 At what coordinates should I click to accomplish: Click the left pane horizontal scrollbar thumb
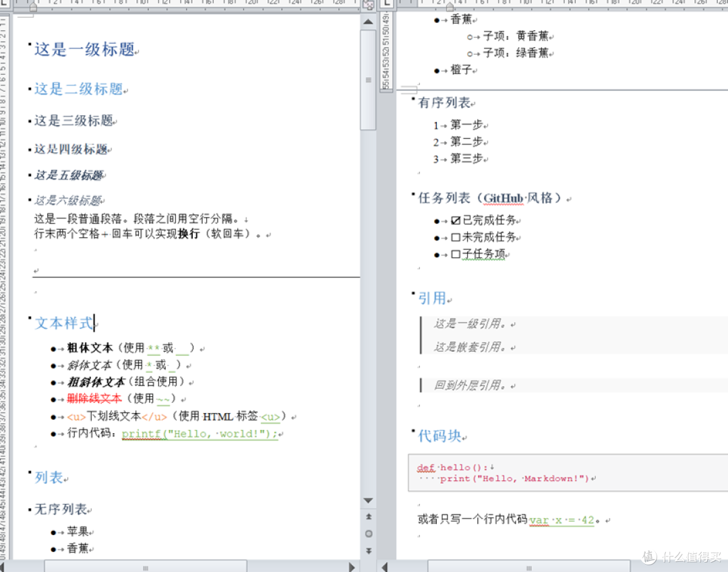[146, 567]
